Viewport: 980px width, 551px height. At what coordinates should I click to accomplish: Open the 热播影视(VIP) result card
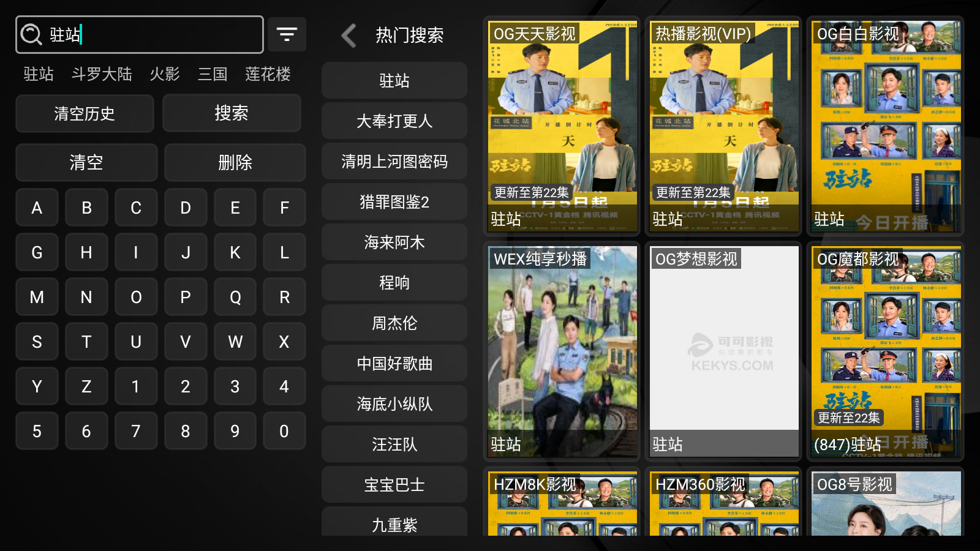pos(724,126)
